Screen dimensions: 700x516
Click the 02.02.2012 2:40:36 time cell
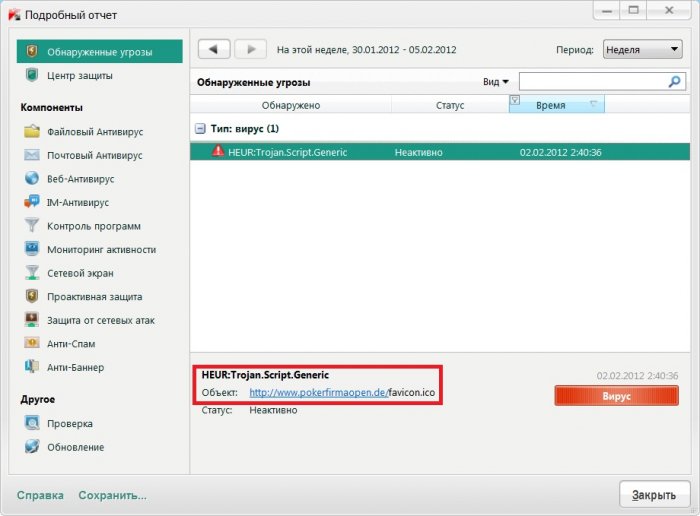point(560,152)
